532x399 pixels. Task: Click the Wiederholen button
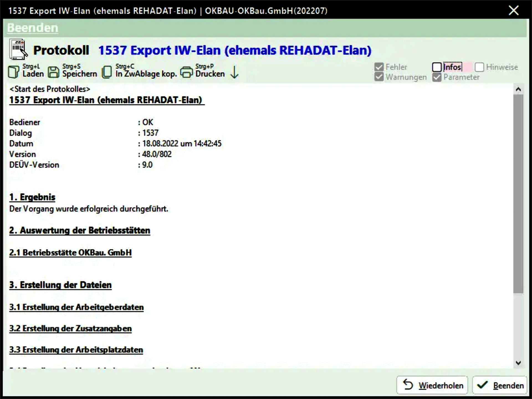click(432, 385)
